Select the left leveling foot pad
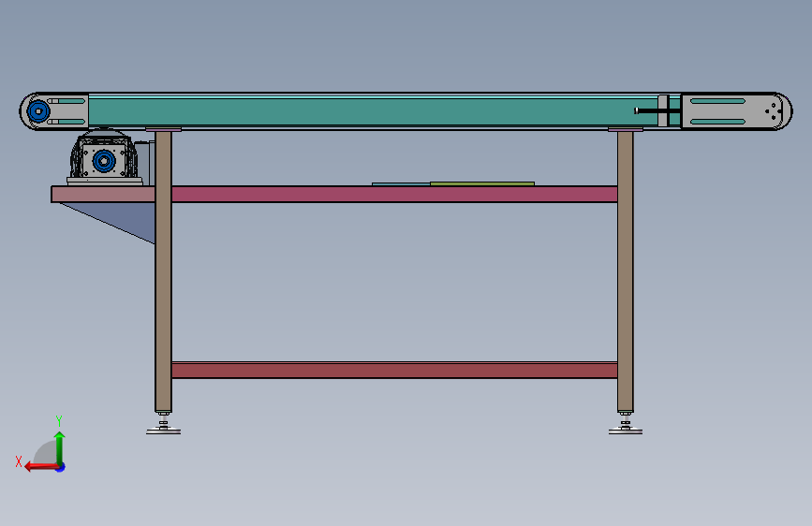The height and width of the screenshot is (526, 812). tap(164, 431)
